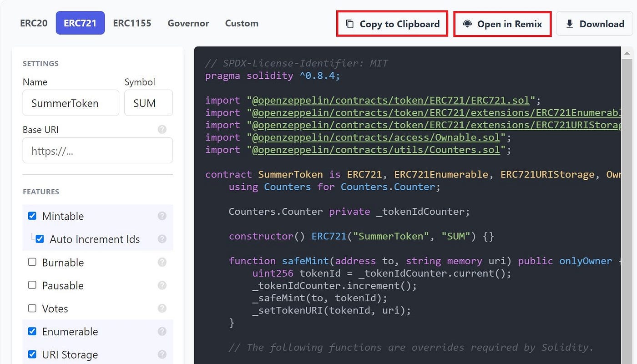637x364 pixels.
Task: Enable the Burnable feature
Action: pyautogui.click(x=32, y=262)
